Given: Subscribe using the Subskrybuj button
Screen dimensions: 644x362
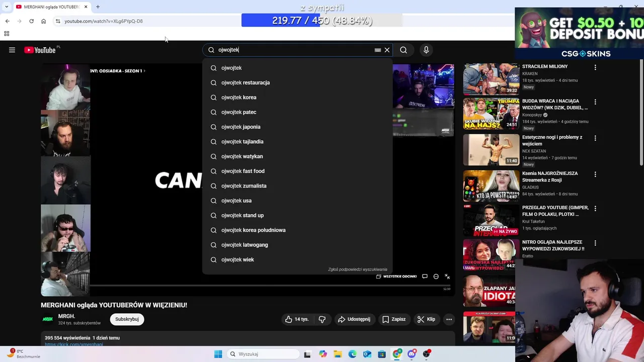Looking at the screenshot, I should coord(127,319).
